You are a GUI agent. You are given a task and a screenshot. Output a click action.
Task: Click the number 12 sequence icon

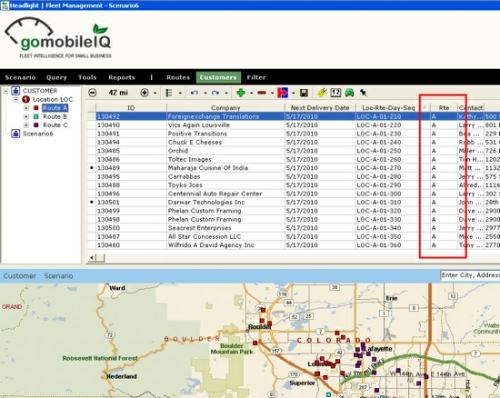336,93
